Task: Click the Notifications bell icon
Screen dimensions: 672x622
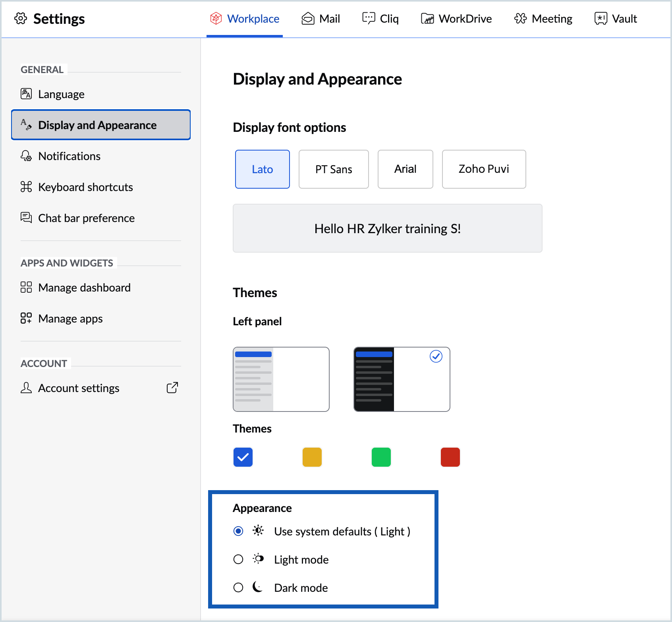Action: click(26, 156)
